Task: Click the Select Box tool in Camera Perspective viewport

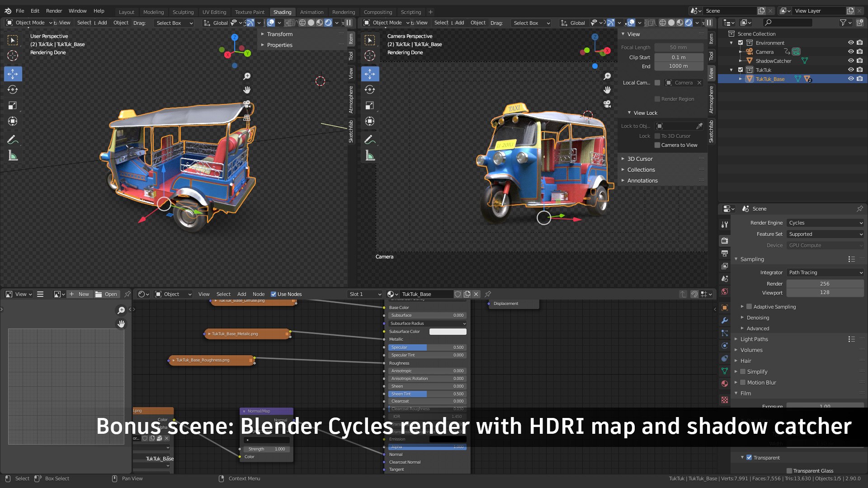Action: click(x=370, y=40)
